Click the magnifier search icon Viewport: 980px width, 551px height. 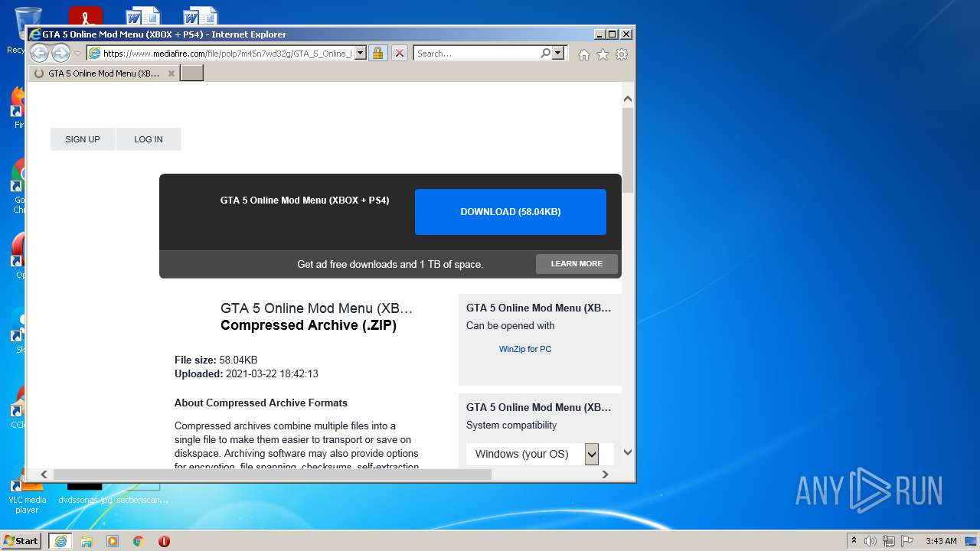(x=545, y=54)
